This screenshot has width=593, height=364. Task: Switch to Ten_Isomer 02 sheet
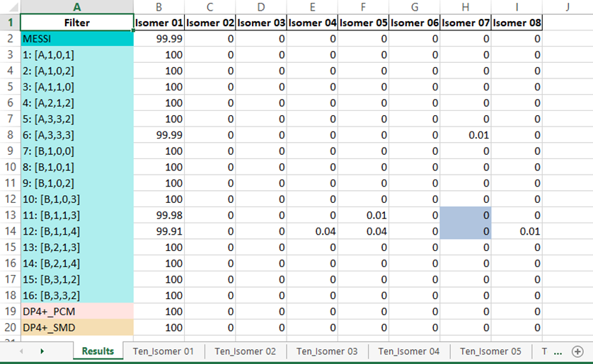point(245,351)
